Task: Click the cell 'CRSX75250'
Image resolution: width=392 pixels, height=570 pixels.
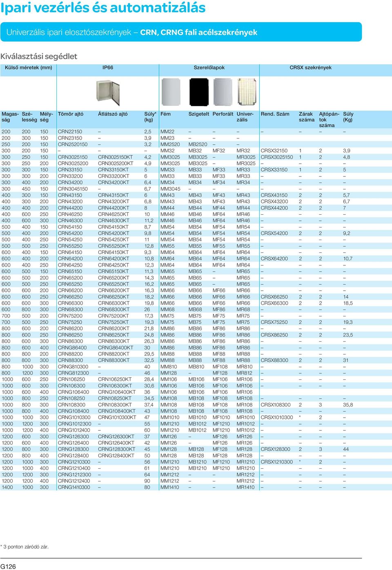Action: click(274, 322)
